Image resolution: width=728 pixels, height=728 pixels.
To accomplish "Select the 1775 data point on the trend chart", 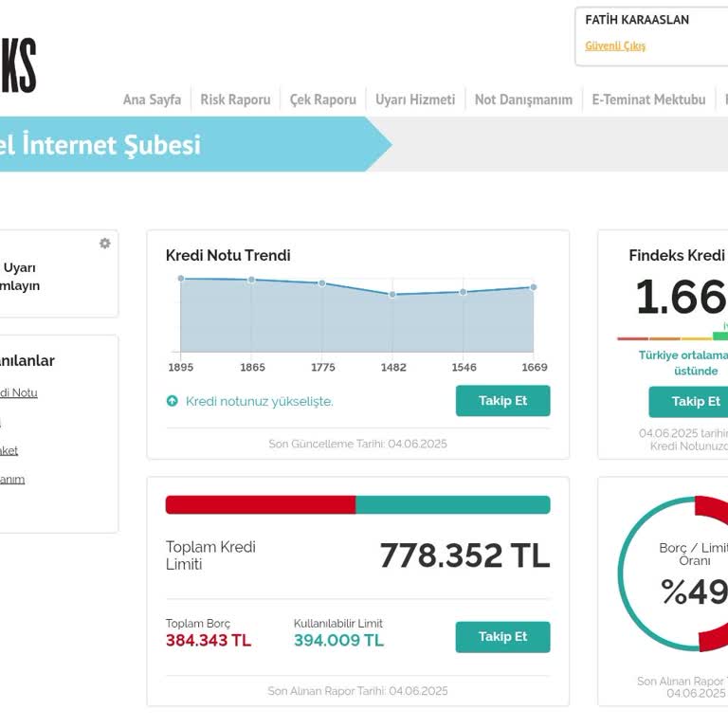I will coord(322,283).
